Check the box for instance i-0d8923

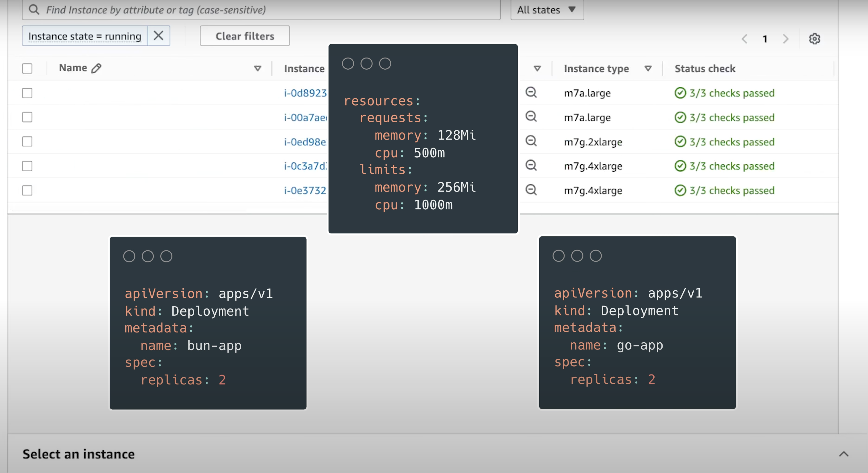(27, 93)
